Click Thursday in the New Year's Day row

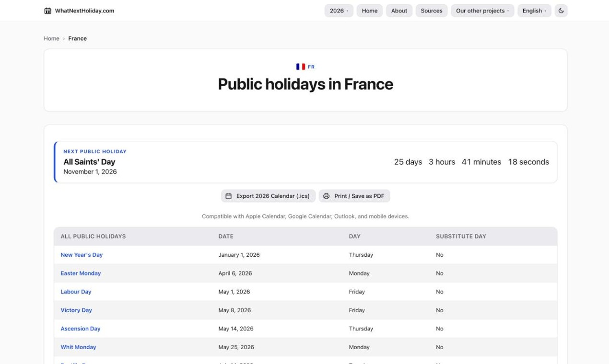pyautogui.click(x=361, y=255)
